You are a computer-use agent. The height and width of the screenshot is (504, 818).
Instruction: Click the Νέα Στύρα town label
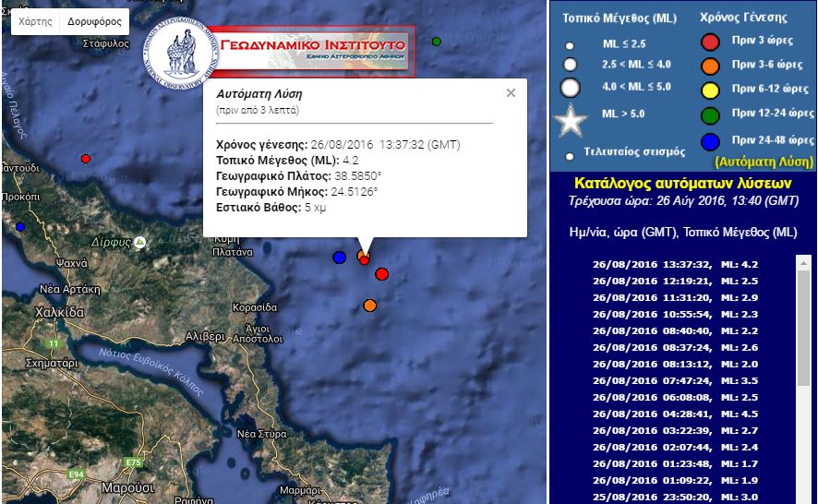262,434
